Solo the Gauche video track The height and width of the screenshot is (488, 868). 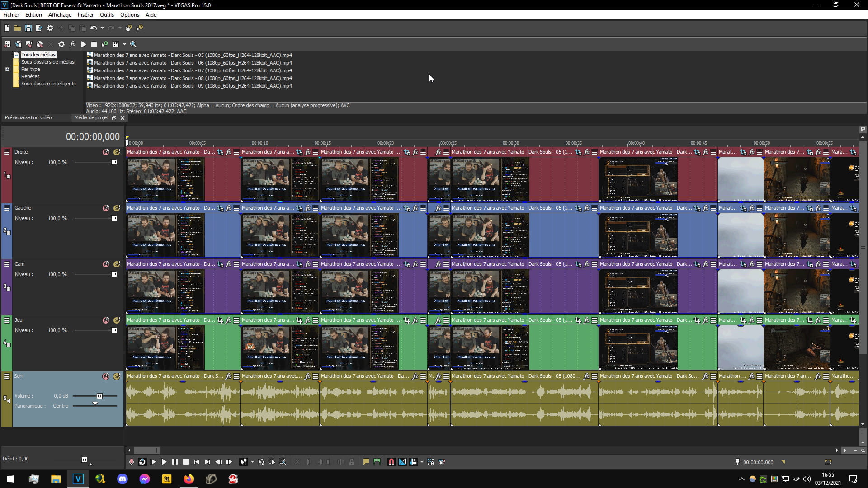117,208
